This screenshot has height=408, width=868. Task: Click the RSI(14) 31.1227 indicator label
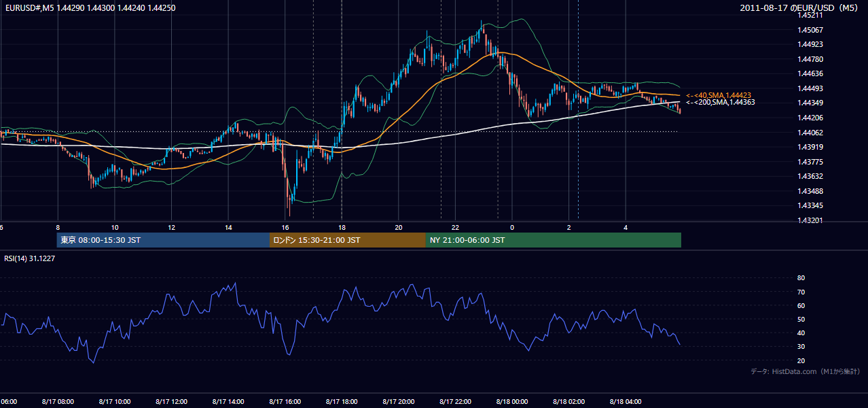[30, 258]
